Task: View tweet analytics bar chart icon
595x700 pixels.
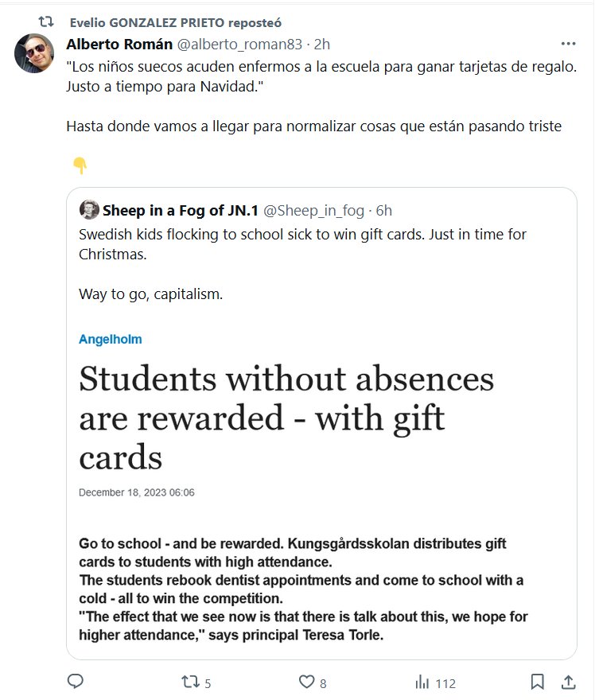Action: coord(422,682)
